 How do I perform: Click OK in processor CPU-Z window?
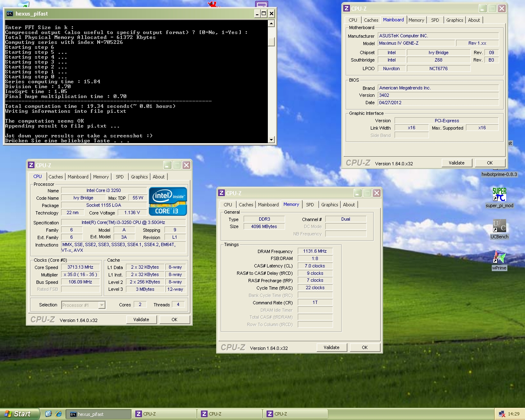tap(174, 320)
